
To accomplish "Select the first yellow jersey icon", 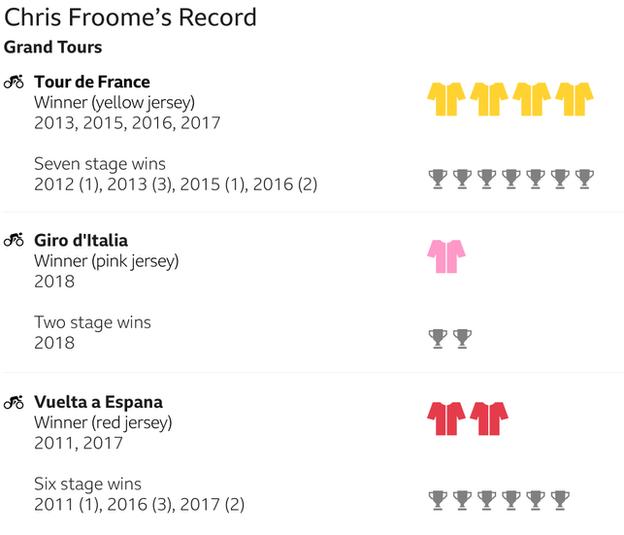I will [x=446, y=99].
